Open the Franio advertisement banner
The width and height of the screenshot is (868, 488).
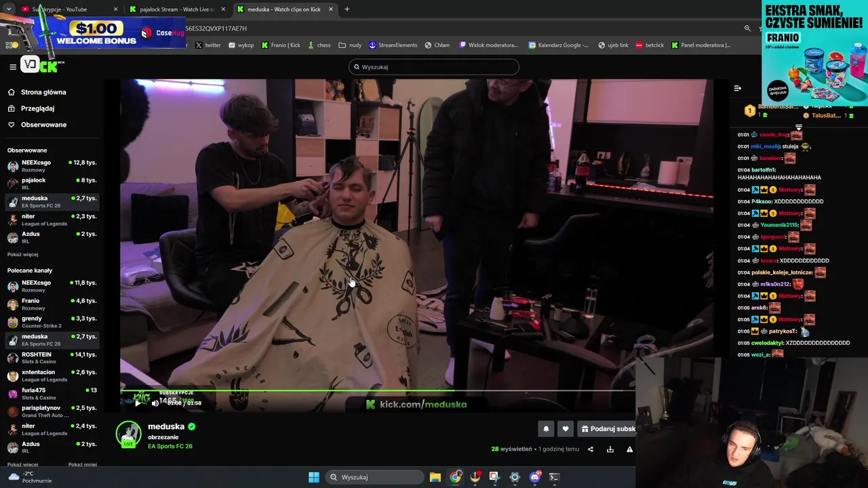814,53
